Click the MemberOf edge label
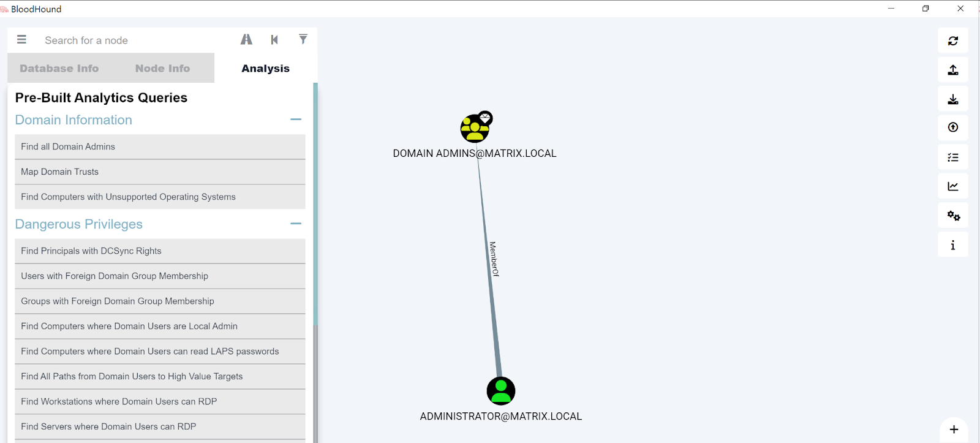 tap(494, 259)
